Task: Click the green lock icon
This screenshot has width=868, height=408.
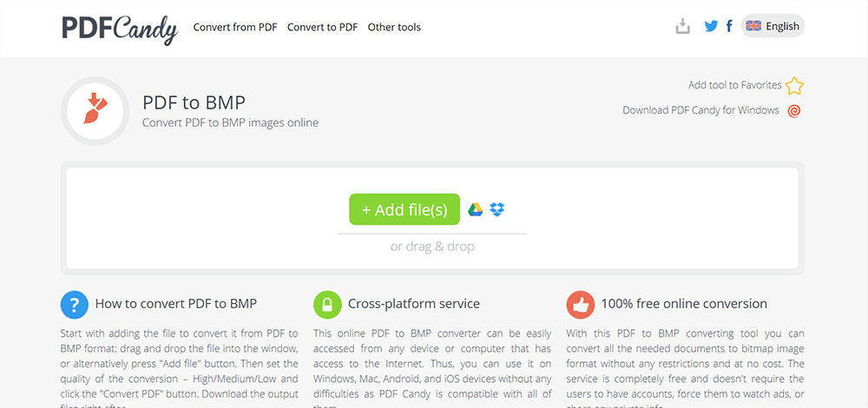Action: 327,305
